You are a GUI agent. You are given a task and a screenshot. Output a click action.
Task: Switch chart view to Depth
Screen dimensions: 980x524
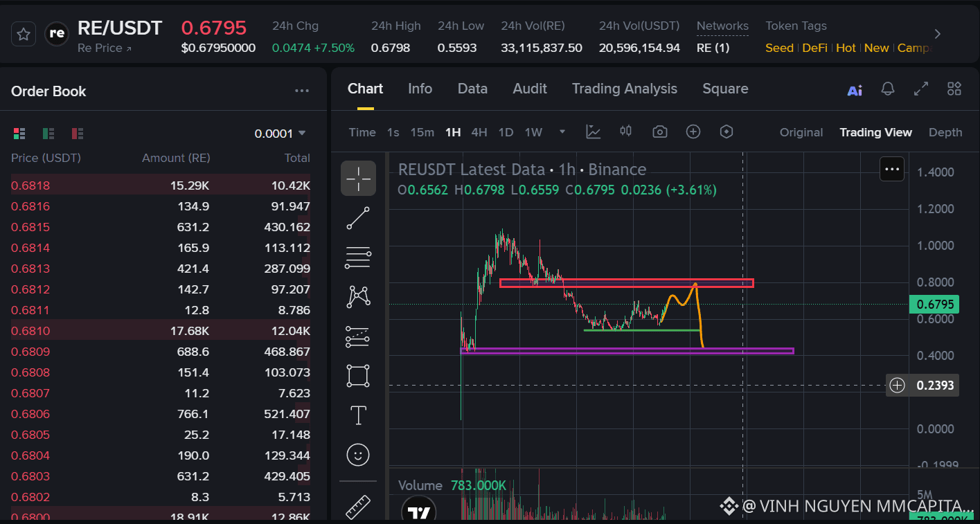click(945, 132)
